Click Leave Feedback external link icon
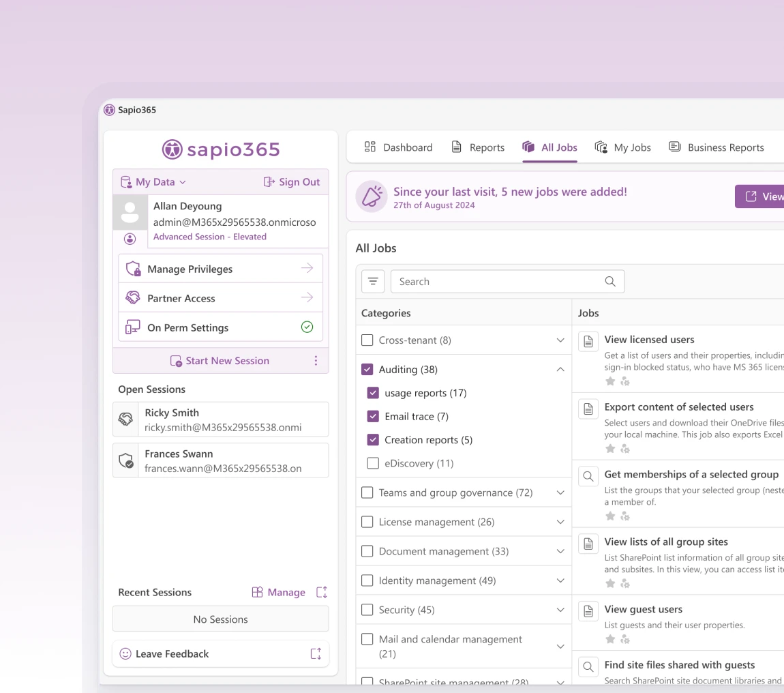Screen dimensions: 784x693 (x=316, y=653)
